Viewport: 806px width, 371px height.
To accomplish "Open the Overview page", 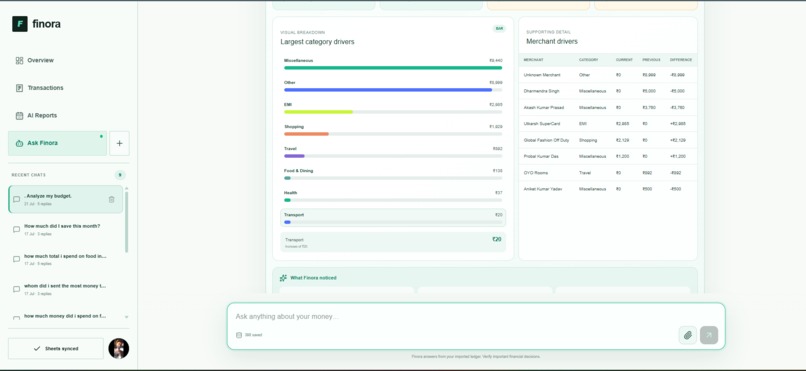I will coord(68,60).
